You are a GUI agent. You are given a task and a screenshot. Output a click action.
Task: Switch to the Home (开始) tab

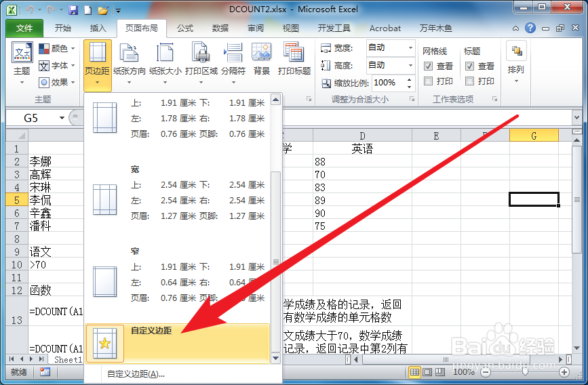point(62,28)
